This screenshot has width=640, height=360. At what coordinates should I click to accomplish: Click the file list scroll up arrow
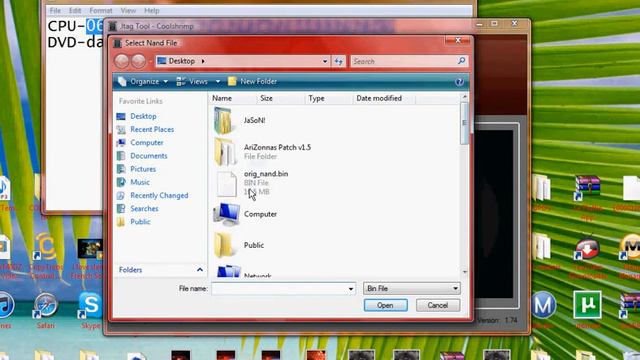(464, 97)
